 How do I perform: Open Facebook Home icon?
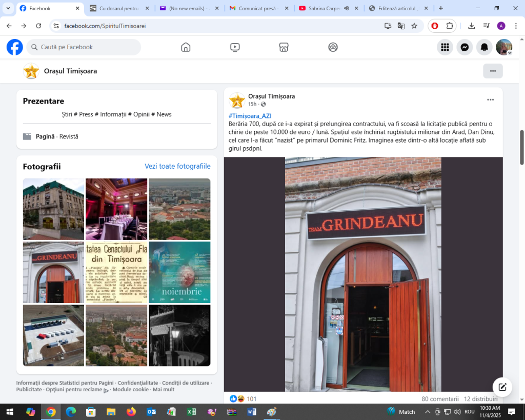tap(186, 47)
